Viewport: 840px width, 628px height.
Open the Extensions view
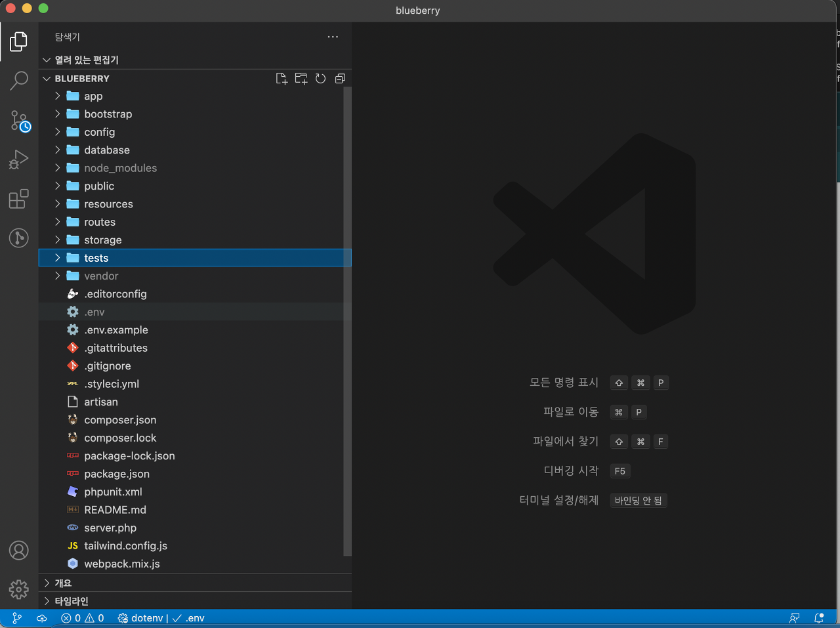point(19,198)
